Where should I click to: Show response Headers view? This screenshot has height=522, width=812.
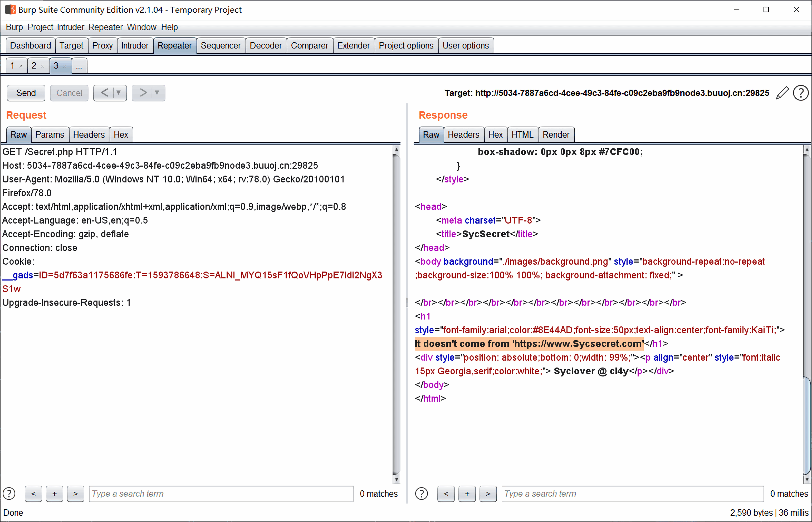[463, 134]
